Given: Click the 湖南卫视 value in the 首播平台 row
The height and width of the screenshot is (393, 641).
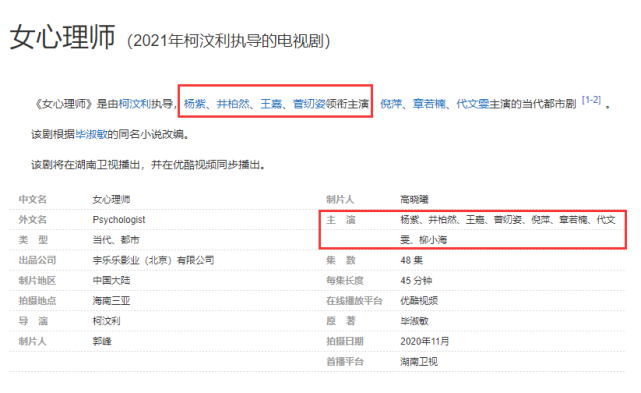Looking at the screenshot, I should (419, 362).
